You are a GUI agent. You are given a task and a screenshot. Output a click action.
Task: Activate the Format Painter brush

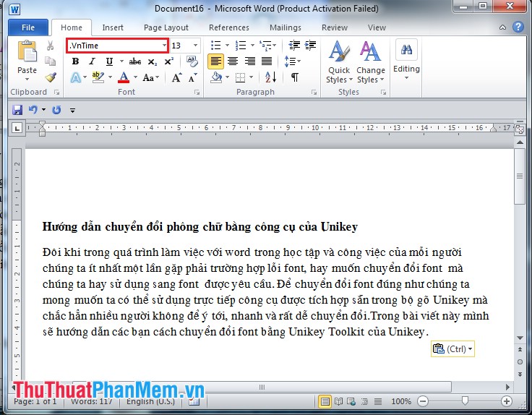tap(50, 77)
